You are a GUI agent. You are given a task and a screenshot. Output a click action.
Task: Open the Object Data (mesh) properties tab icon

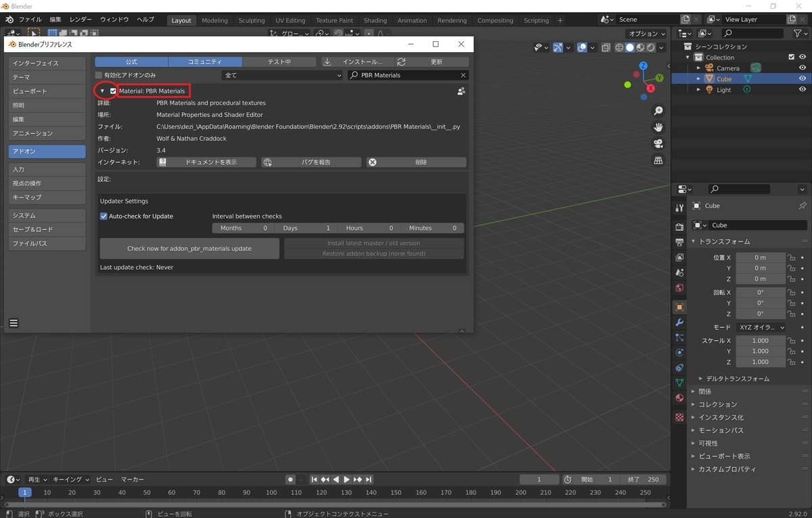[679, 383]
